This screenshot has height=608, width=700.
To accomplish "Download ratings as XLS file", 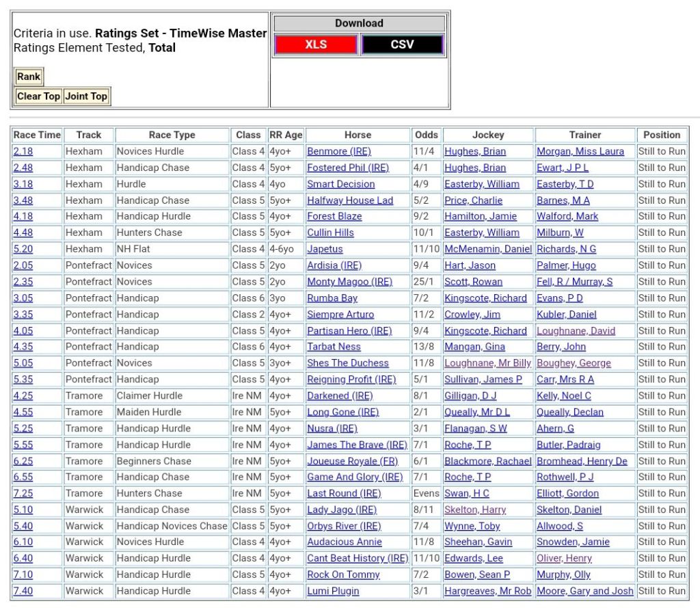I will (x=315, y=44).
